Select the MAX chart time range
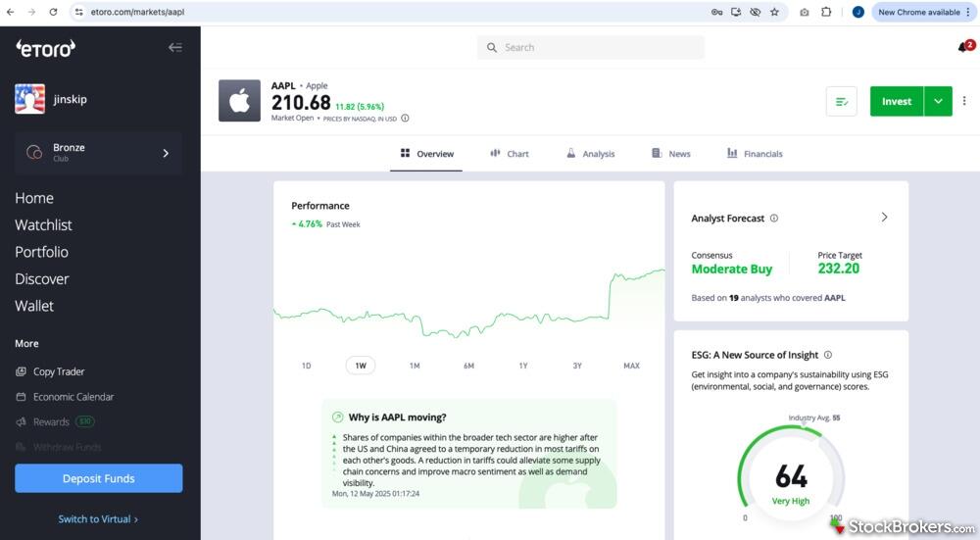The width and height of the screenshot is (980, 540). (631, 366)
